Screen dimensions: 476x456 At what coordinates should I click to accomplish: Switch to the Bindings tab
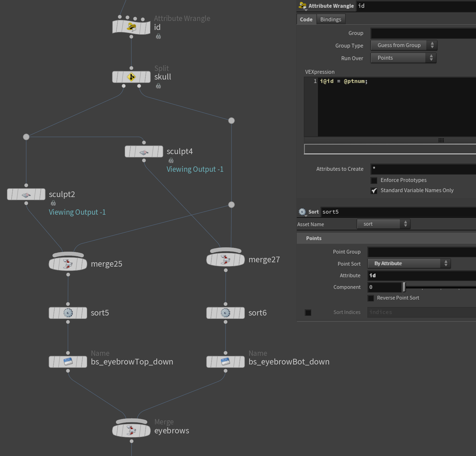pos(331,19)
